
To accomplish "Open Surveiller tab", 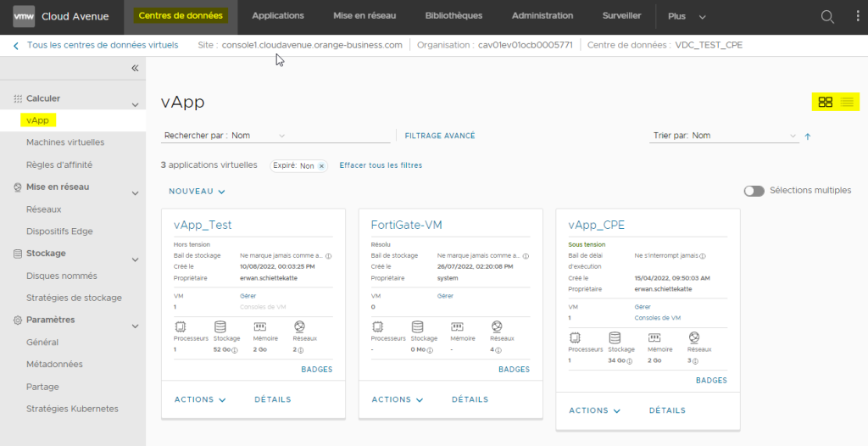I will [x=621, y=16].
